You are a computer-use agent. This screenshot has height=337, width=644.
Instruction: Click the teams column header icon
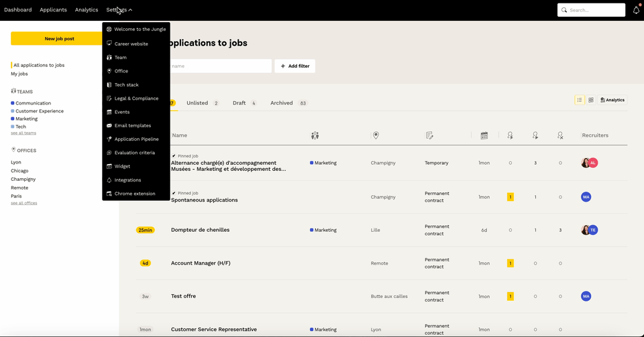315,135
